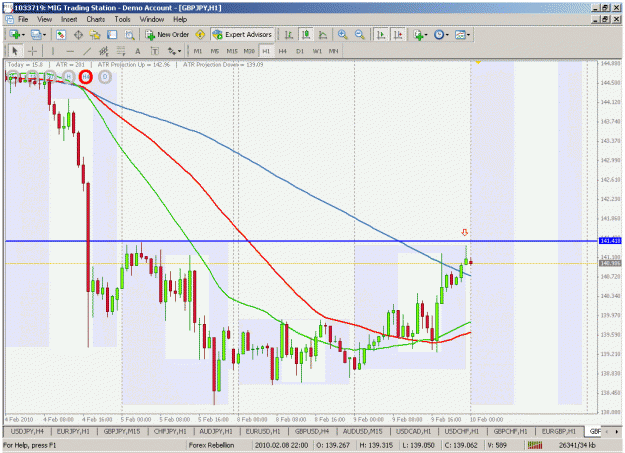Open the Charts menu
Screen dimensions: 625x453
tap(96, 19)
